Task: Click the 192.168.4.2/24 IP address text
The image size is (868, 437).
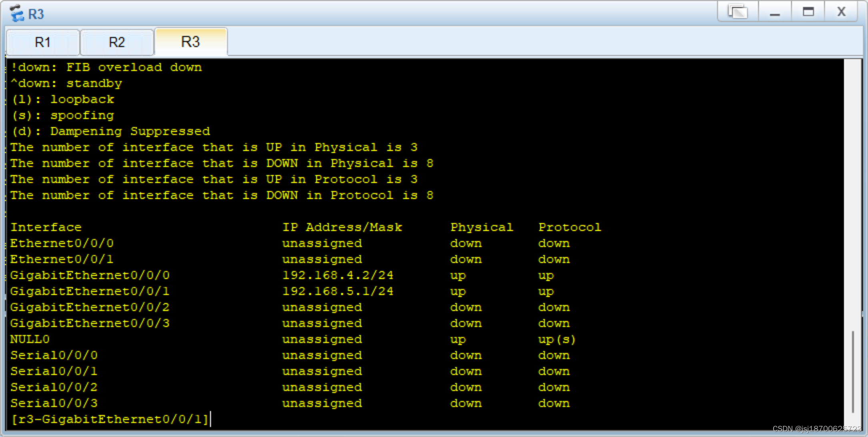Action: (338, 275)
